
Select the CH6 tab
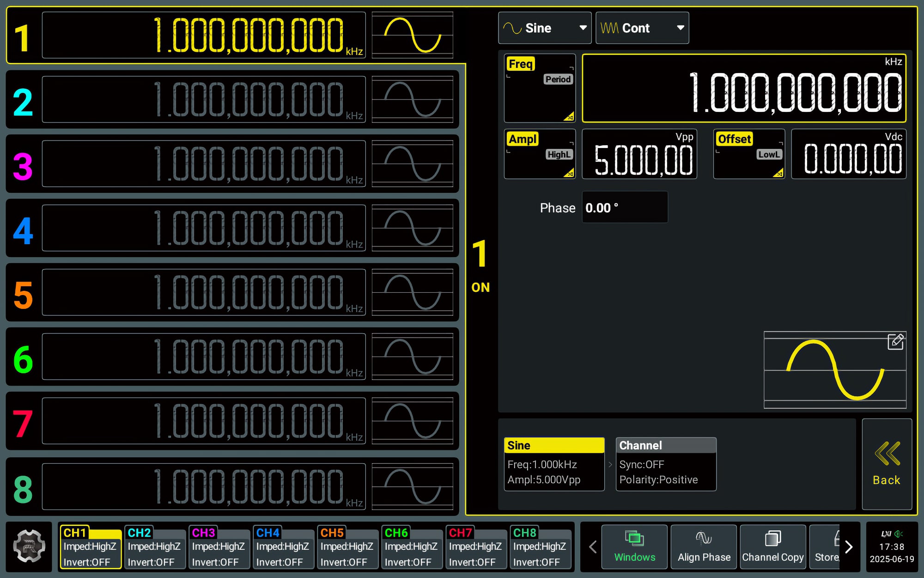pos(412,547)
